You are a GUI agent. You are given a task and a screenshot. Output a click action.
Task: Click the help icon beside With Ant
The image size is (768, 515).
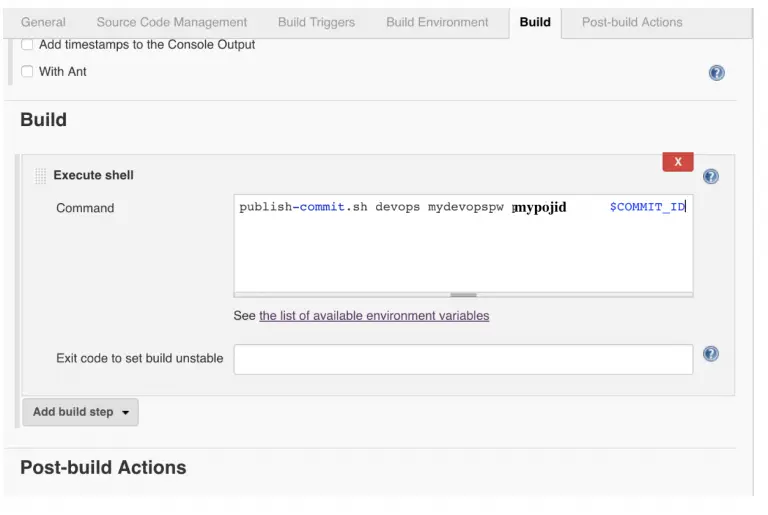coord(716,73)
